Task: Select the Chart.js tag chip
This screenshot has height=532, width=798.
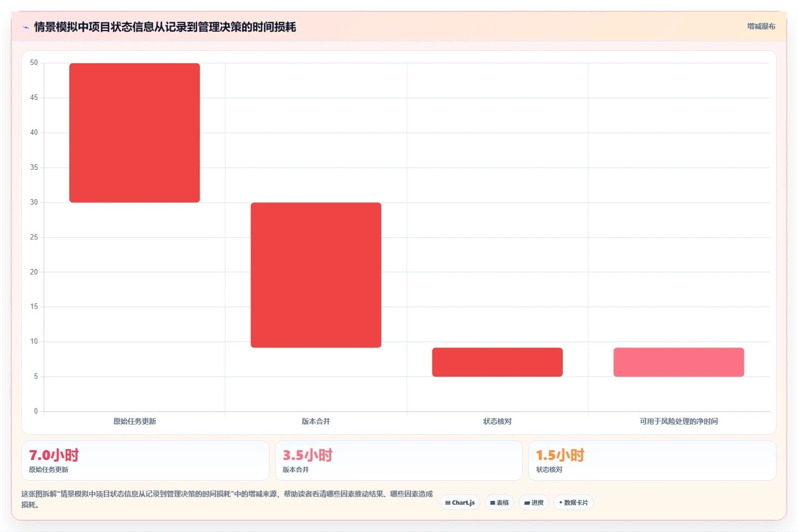Action: coord(460,503)
